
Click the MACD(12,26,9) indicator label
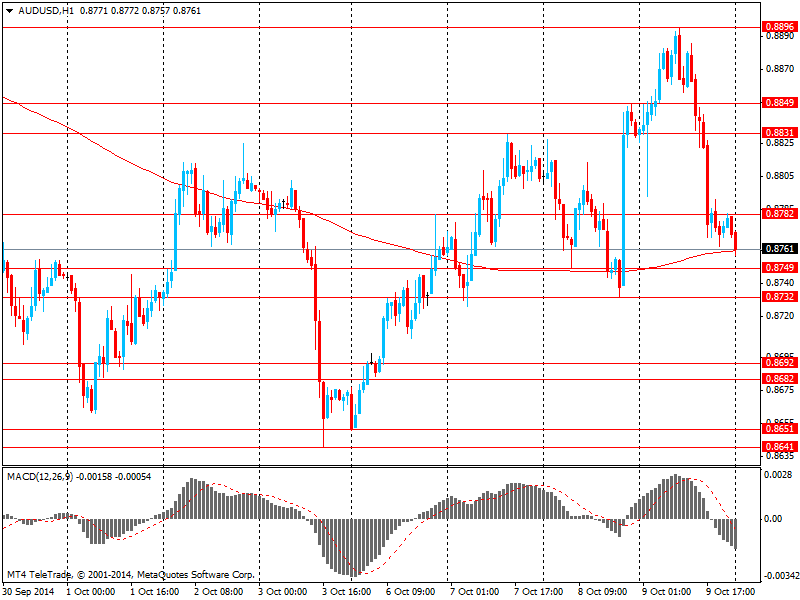click(x=40, y=476)
